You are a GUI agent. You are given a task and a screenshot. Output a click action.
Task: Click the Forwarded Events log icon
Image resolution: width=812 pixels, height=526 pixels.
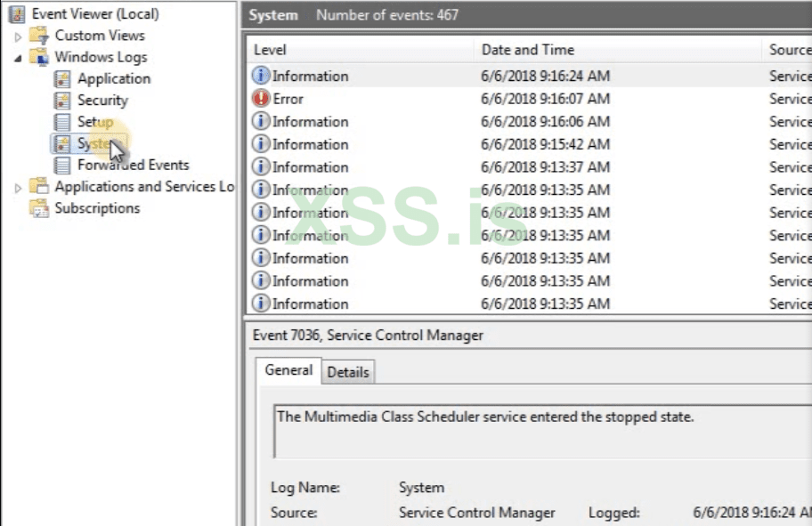(62, 165)
